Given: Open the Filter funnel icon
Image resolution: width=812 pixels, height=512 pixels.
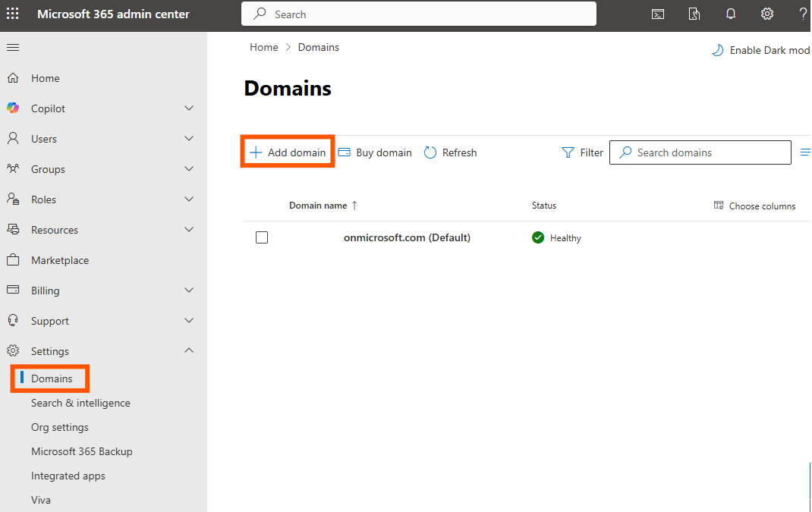Looking at the screenshot, I should point(568,152).
